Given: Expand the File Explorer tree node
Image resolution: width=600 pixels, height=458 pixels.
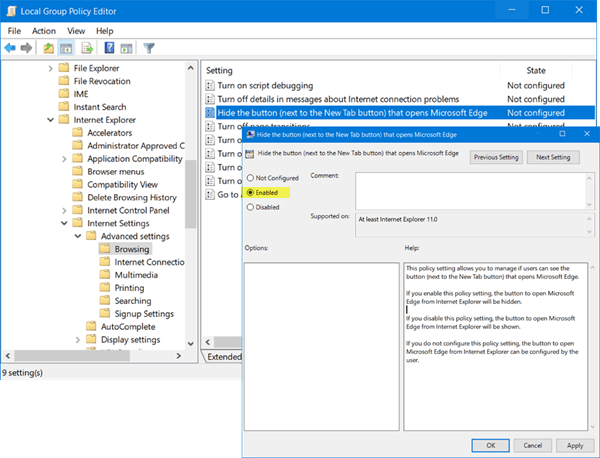Looking at the screenshot, I should pos(51,68).
